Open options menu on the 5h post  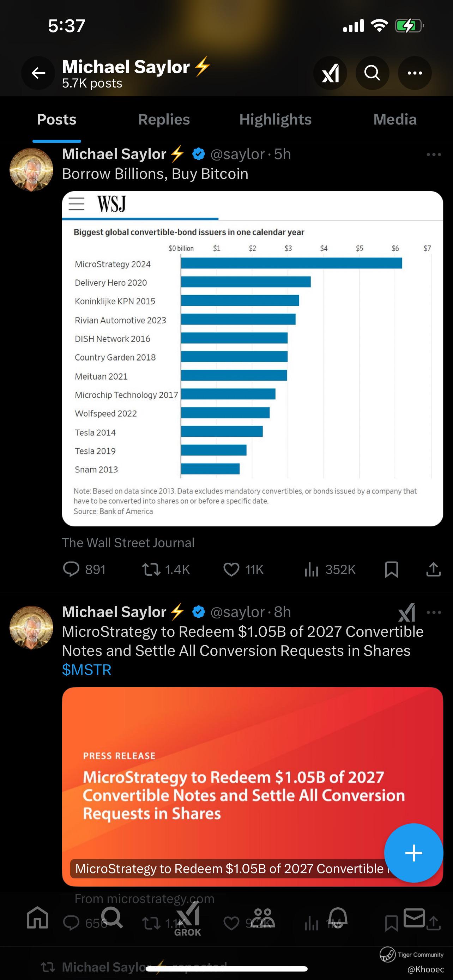point(434,155)
